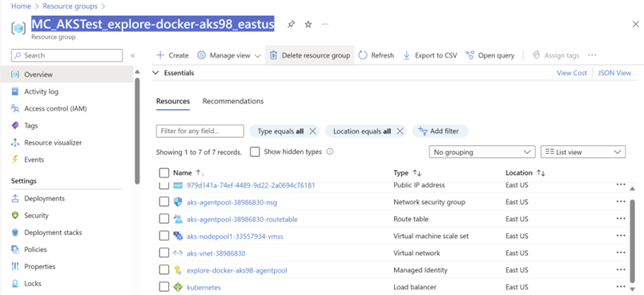Check the box for aks-agentpool-38986830-nsg
Screen dimensions: 644x295
164,202
